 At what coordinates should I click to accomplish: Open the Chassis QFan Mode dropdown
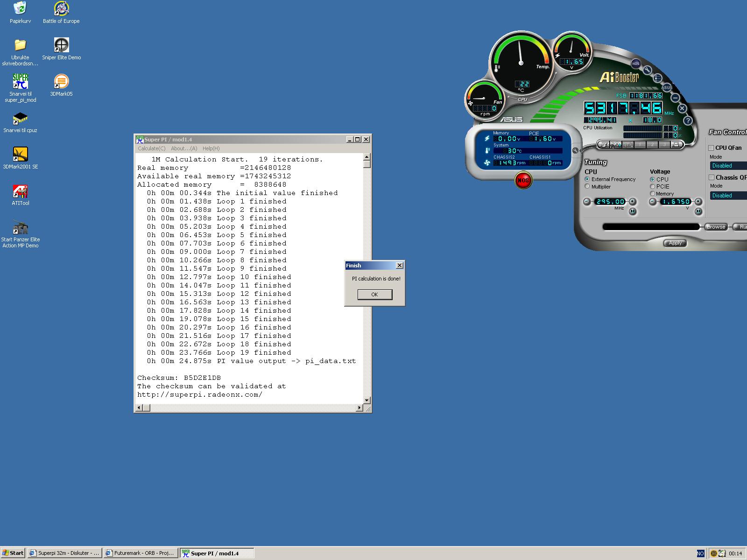pyautogui.click(x=728, y=196)
